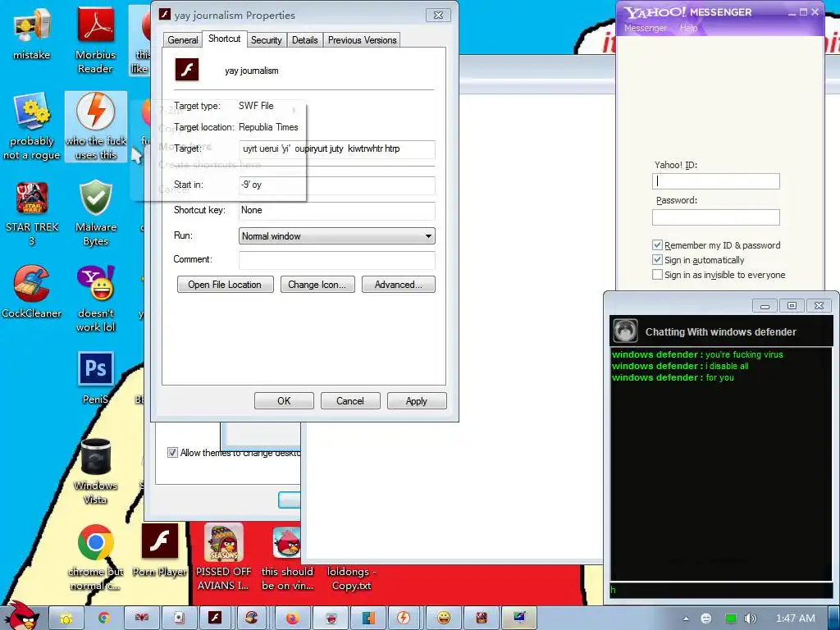The image size is (840, 630).
Task: Toggle Sign in automatically checkbox
Action: (657, 260)
